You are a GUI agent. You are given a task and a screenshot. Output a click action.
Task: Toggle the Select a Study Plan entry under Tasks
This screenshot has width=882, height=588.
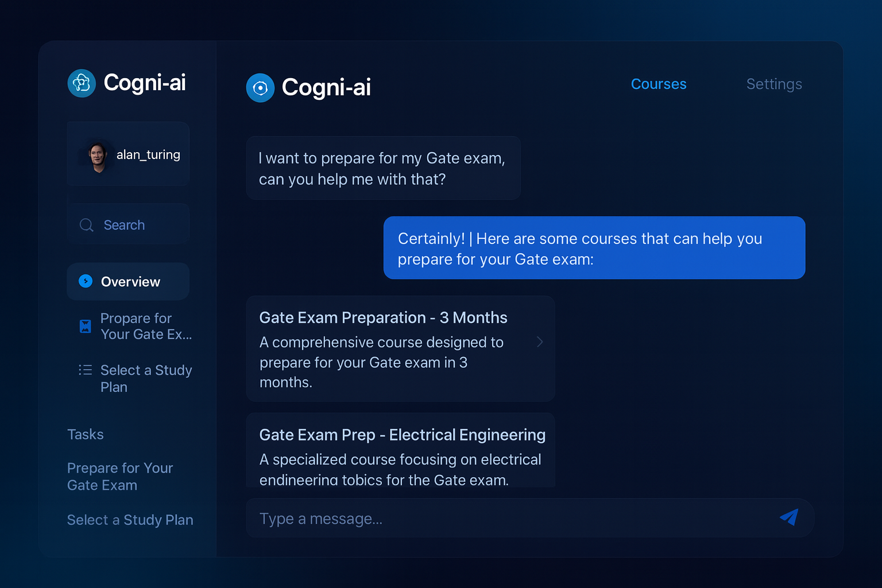[x=130, y=520]
